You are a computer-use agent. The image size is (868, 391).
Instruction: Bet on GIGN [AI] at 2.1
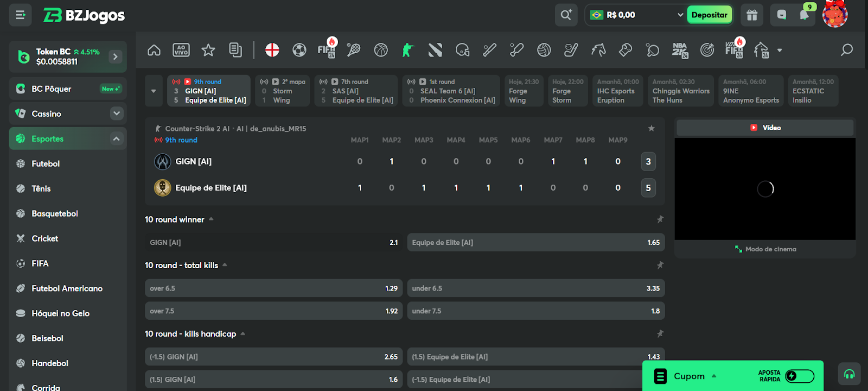coord(274,242)
